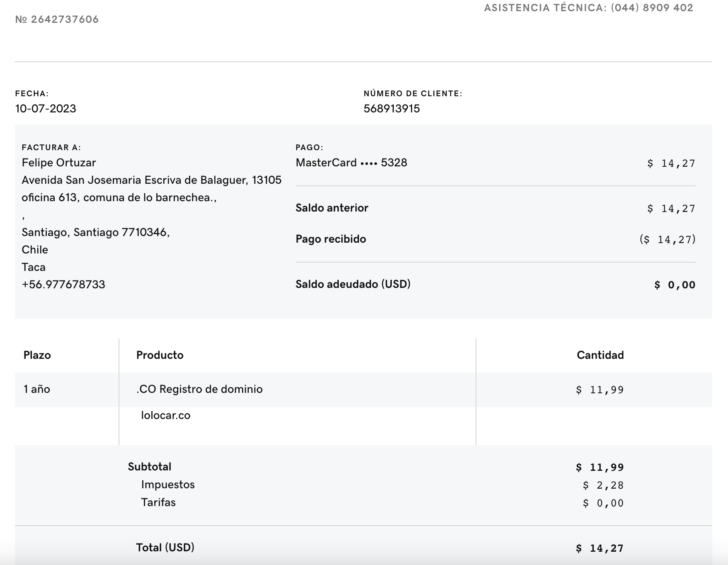The image size is (728, 565).
Task: Select the Saldo adeudado amount $ 0,00
Action: coord(675,285)
